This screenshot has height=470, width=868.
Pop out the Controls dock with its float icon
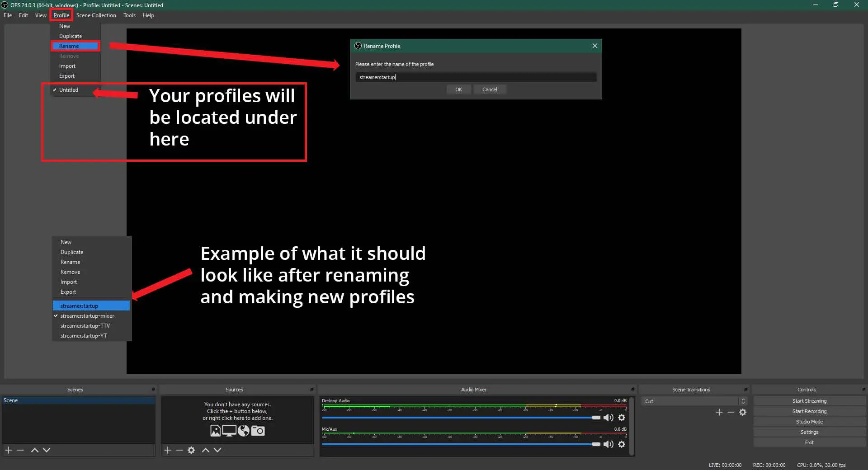tap(863, 390)
